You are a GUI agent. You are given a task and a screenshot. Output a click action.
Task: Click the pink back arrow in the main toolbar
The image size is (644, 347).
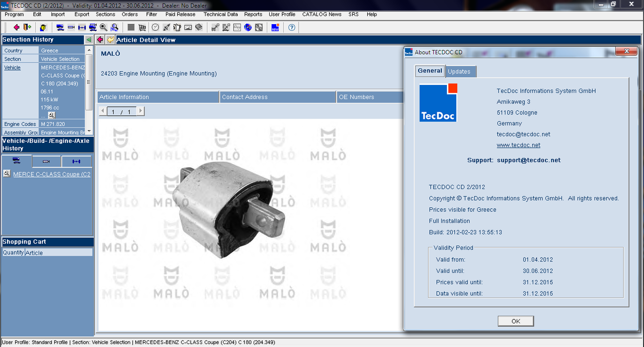click(17, 27)
